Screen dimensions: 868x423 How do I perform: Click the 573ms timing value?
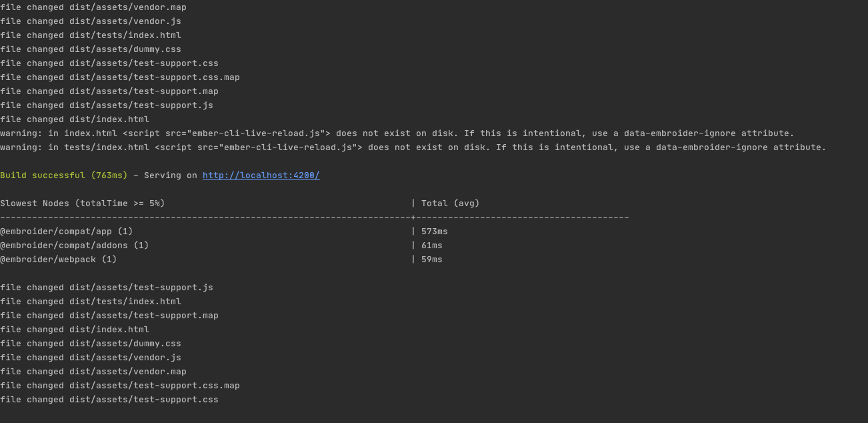click(435, 232)
